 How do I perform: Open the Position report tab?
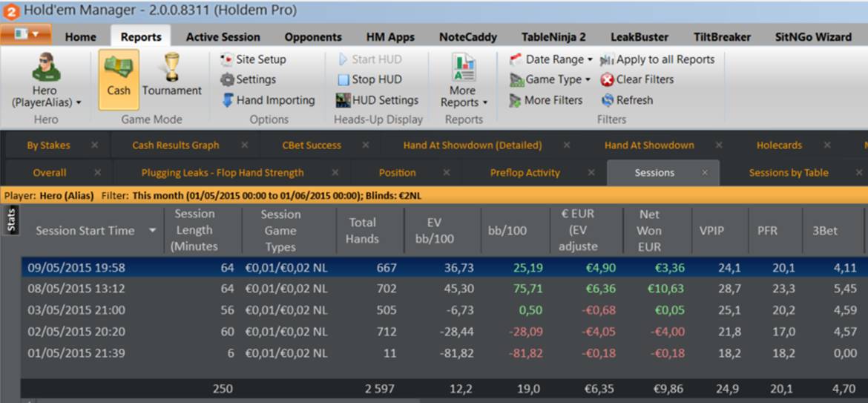click(398, 173)
